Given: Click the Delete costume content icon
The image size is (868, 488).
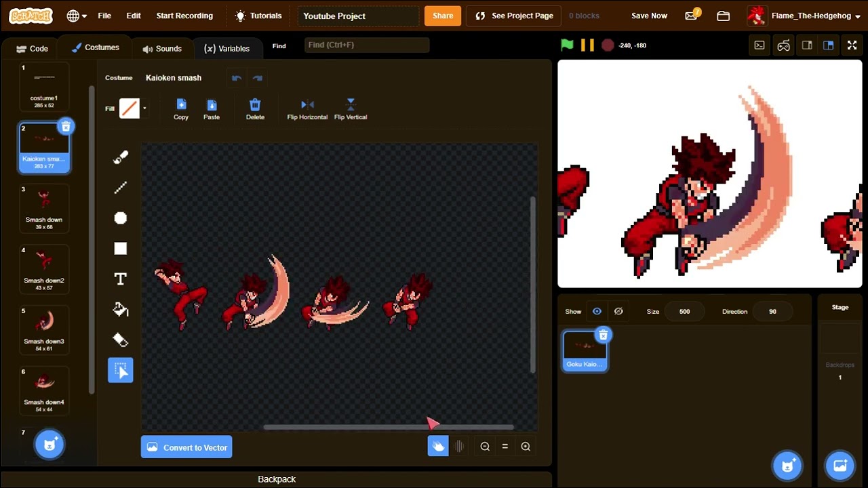Looking at the screenshot, I should pyautogui.click(x=255, y=109).
